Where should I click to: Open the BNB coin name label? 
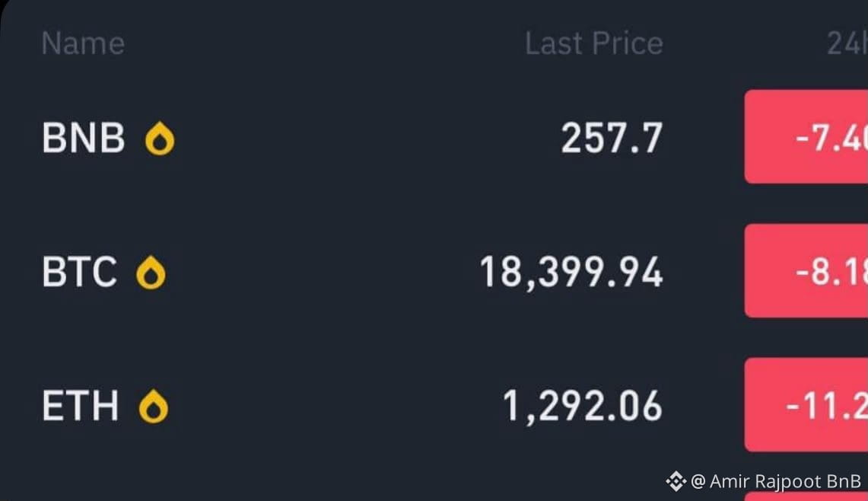pyautogui.click(x=84, y=138)
